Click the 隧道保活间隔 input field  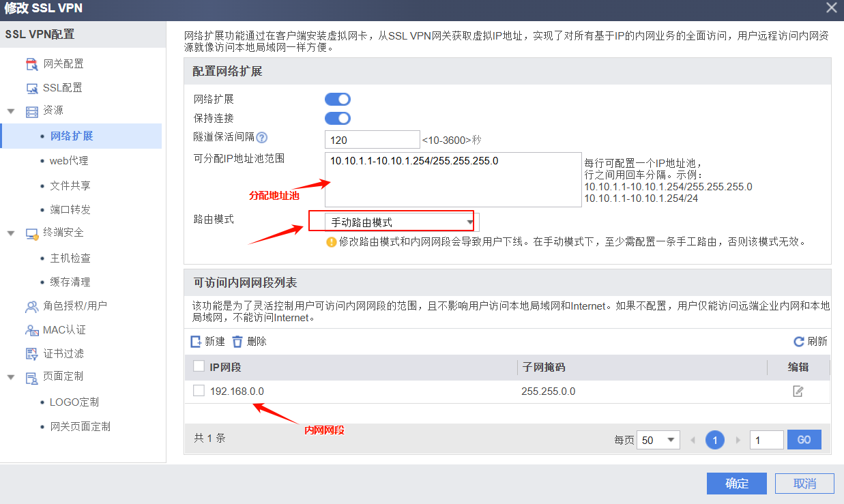pyautogui.click(x=372, y=140)
